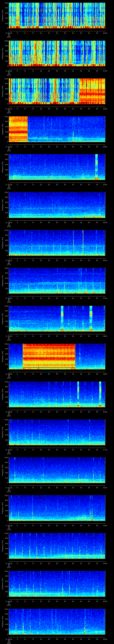The width and height of the screenshot is (114, 644).
Task: Click the vertical burst near second 55 in 21:33 panel
Action: [x=96, y=167]
